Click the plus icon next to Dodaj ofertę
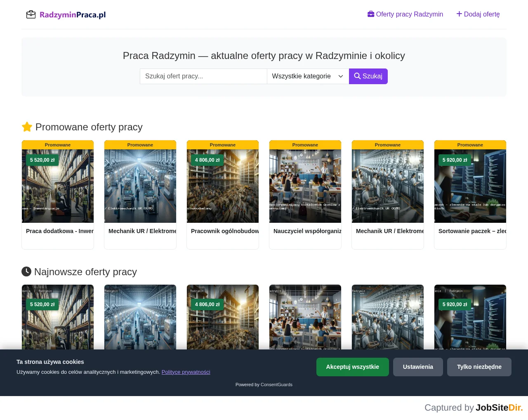Screen dimensions: 528x420 [459, 14]
